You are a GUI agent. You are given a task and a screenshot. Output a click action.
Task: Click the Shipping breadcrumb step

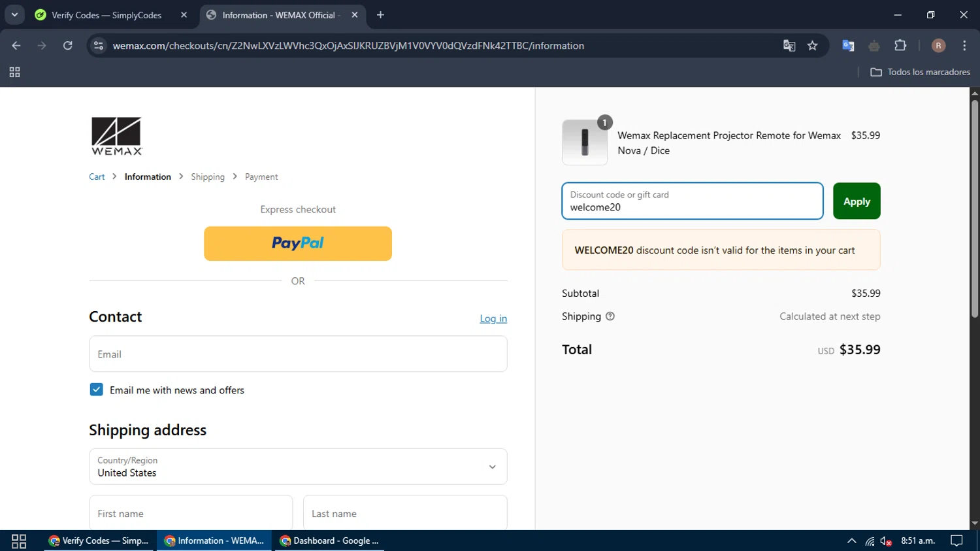point(208,176)
